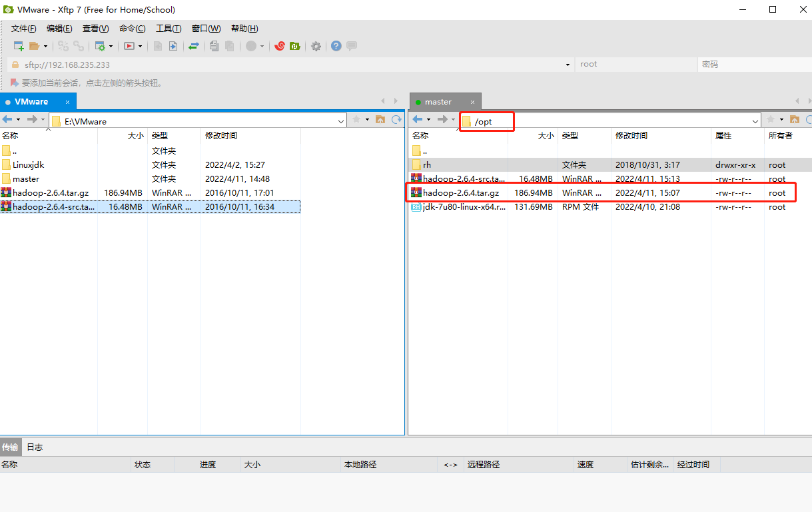Open the 编辑(E) menu
The height and width of the screenshot is (512, 812).
(x=59, y=29)
